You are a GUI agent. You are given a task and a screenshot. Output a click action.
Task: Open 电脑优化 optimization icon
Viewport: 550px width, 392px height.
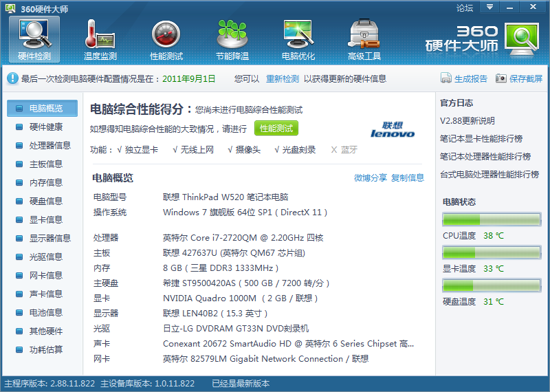[x=298, y=39]
